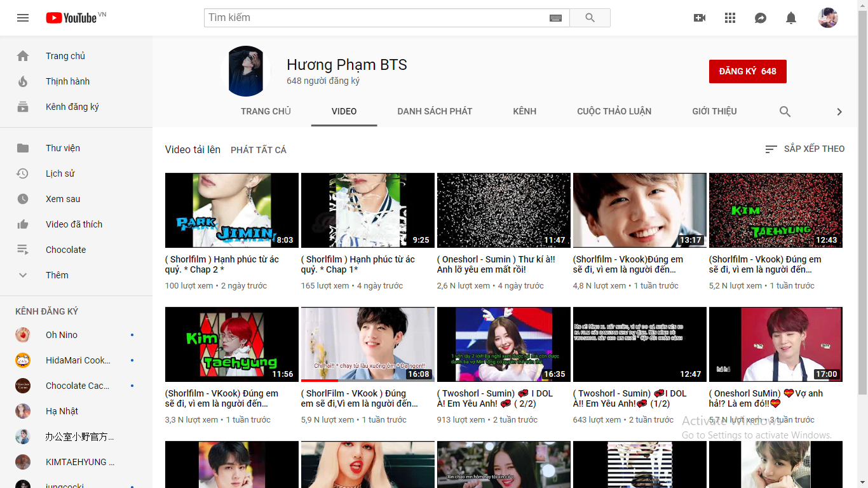The height and width of the screenshot is (488, 868).
Task: Click the Chocolate playlist icon
Action: click(23, 250)
